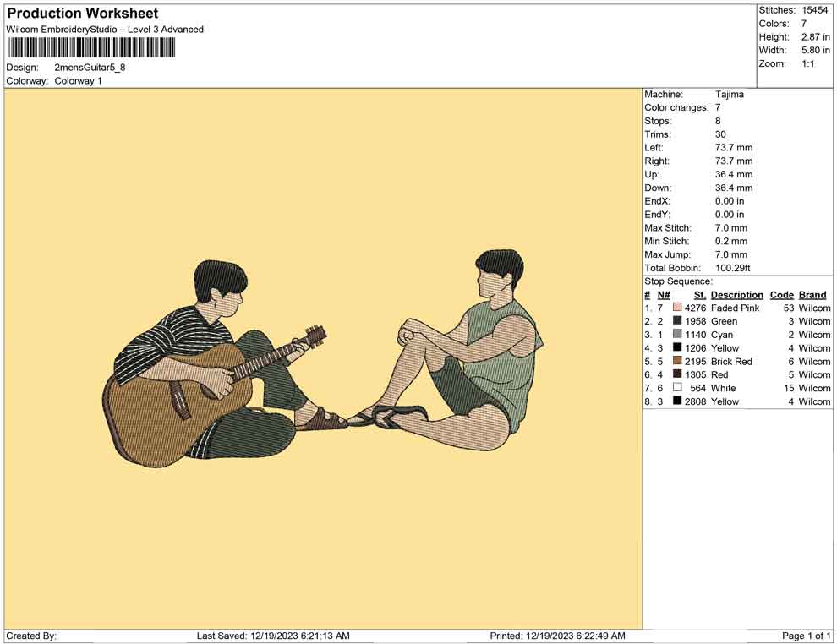Click the Stop Sequence label
Viewport: 837px width, 644px height.
tap(678, 281)
